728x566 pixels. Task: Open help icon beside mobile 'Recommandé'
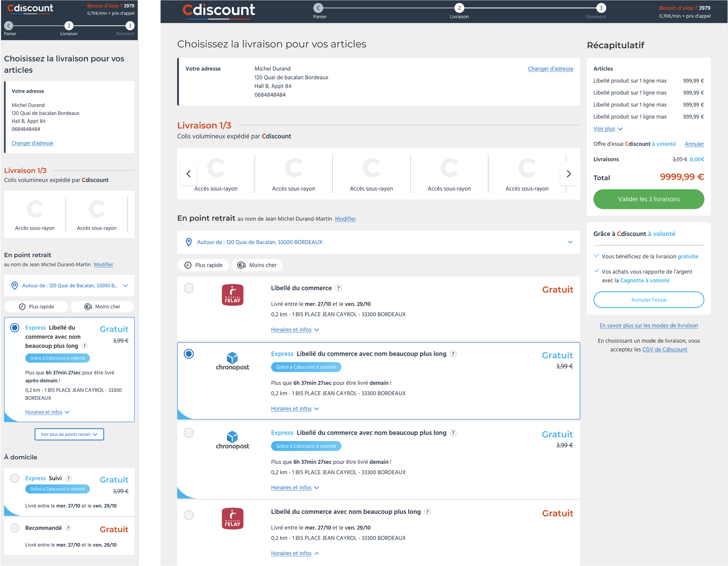(x=68, y=528)
